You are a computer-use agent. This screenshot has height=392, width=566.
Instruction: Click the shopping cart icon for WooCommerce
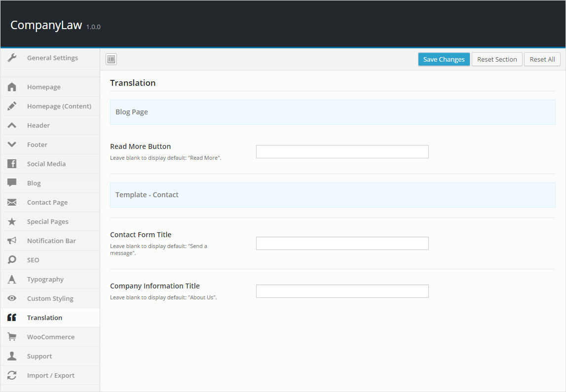(12, 337)
